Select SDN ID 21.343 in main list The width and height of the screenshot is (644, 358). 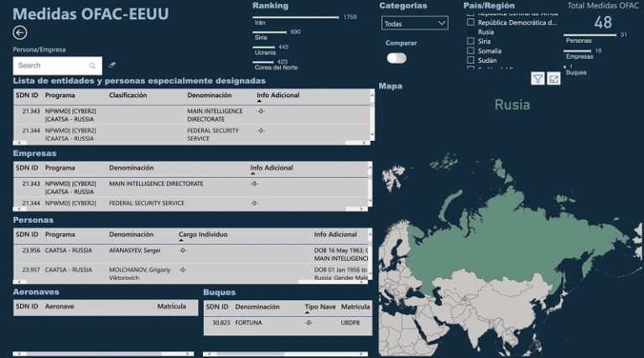[31, 112]
